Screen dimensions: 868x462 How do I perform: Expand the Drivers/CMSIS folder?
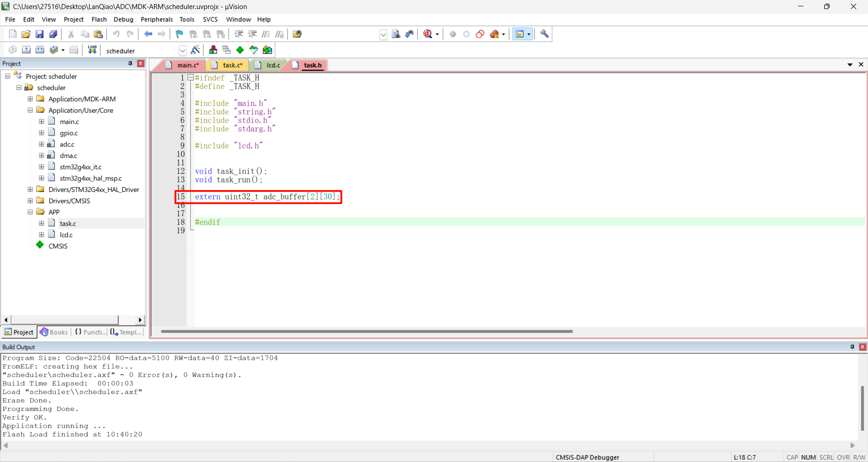pyautogui.click(x=30, y=200)
